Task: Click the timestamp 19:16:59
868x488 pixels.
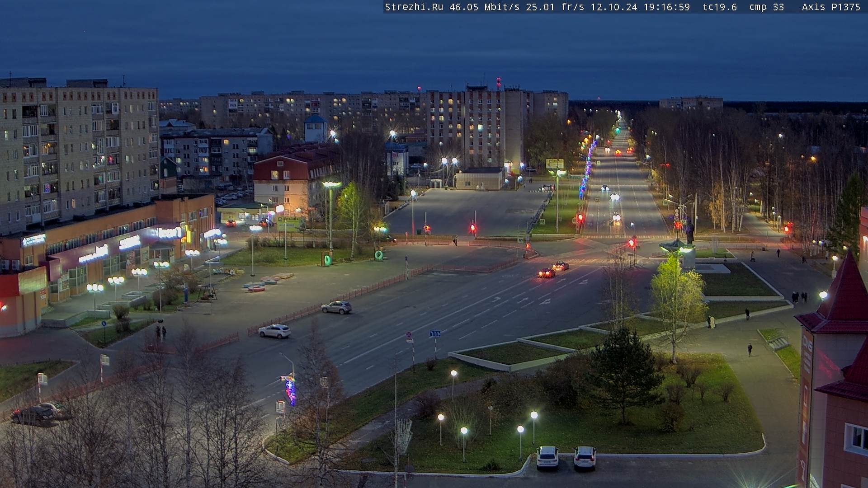Action: pyautogui.click(x=667, y=7)
